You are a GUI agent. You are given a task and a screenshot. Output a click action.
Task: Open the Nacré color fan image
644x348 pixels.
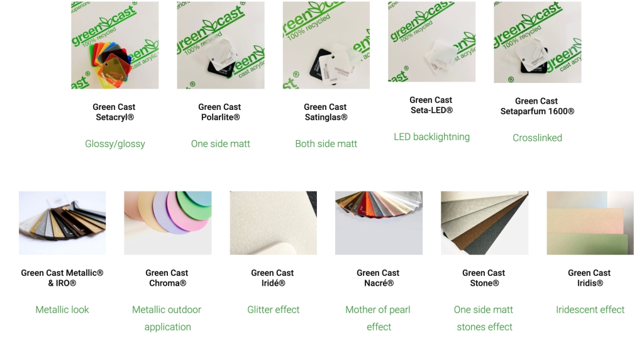click(x=379, y=223)
